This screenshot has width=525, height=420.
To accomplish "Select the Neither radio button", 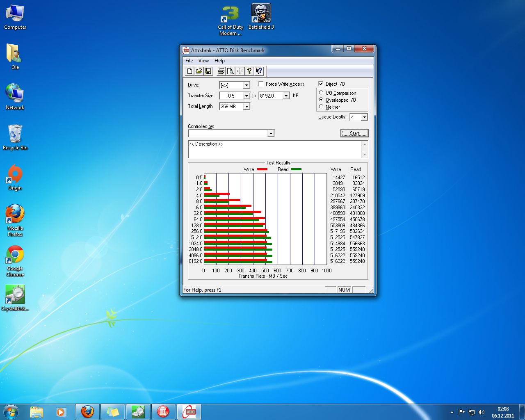I will (x=321, y=107).
